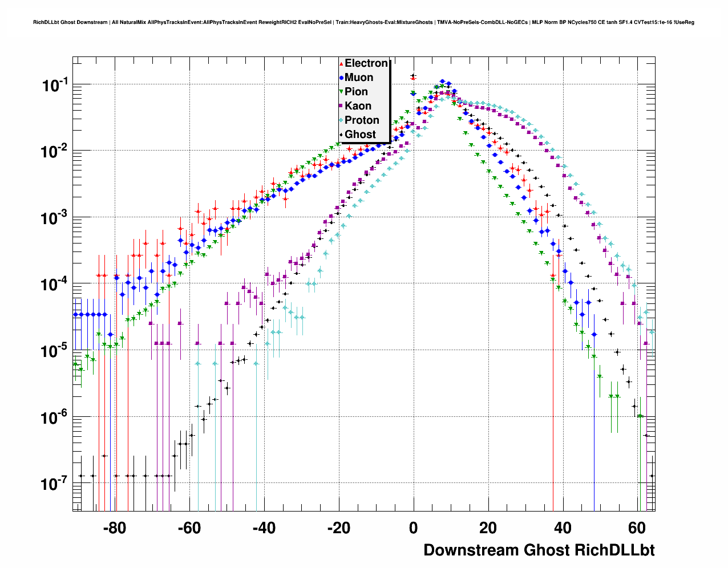Click the x-axis tick label 60
The height and width of the screenshot is (568, 728).
[637, 528]
